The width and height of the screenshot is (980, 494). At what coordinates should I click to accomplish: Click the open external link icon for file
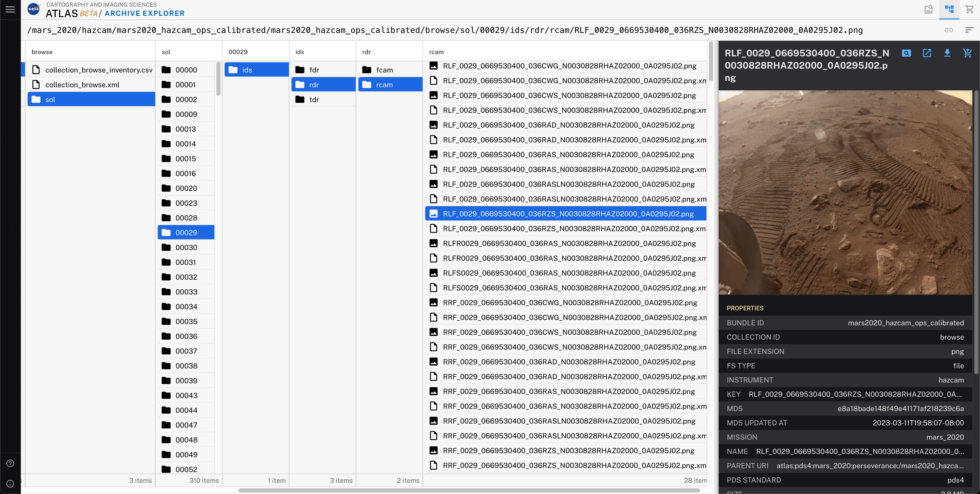(926, 53)
